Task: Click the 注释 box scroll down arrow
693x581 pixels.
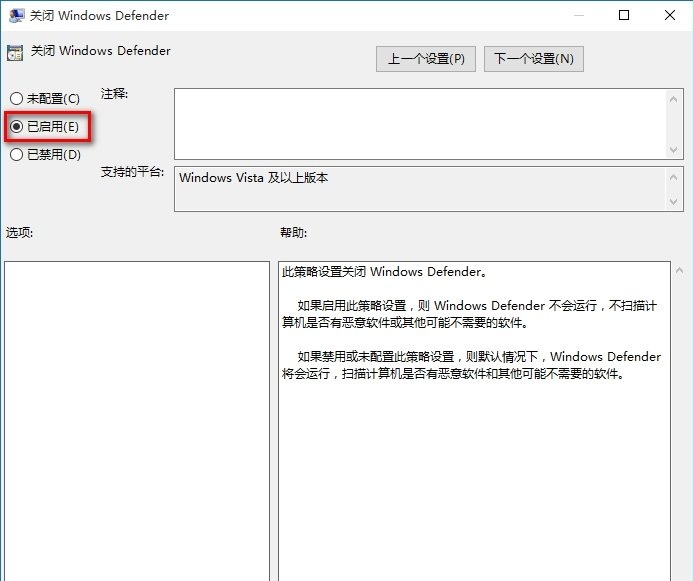Action: point(673,150)
